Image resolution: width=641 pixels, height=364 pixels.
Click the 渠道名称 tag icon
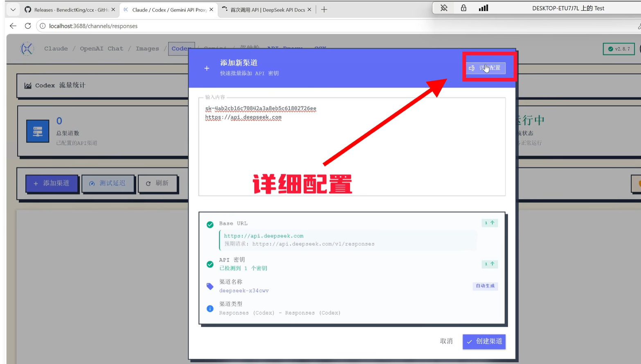click(210, 286)
